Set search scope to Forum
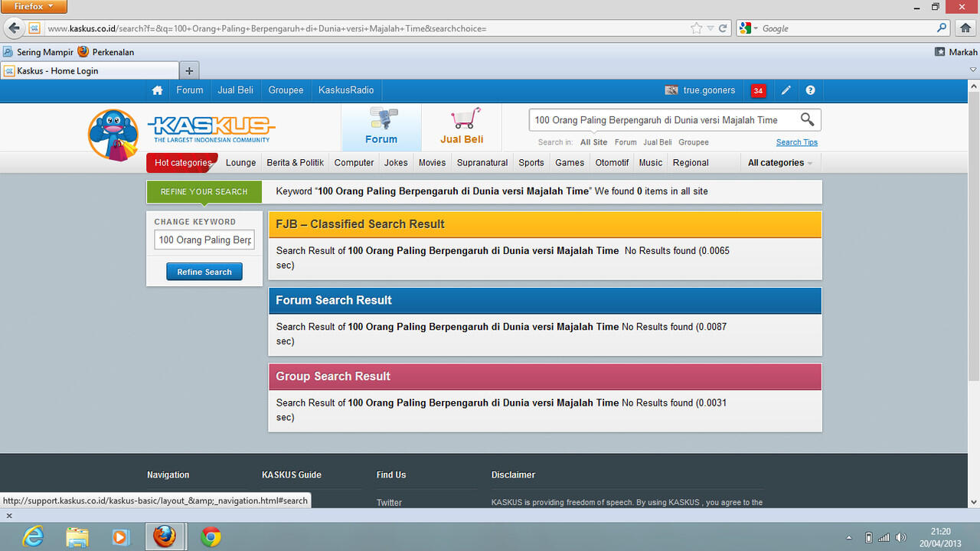The image size is (980, 551). coord(626,142)
